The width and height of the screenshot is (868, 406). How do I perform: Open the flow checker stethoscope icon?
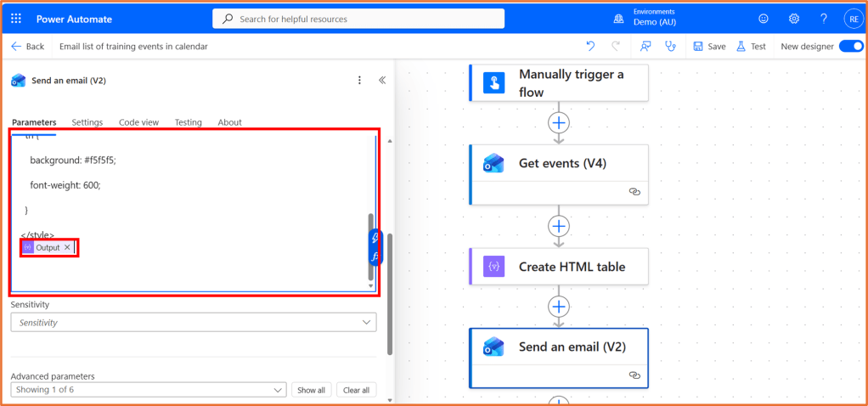[671, 47]
